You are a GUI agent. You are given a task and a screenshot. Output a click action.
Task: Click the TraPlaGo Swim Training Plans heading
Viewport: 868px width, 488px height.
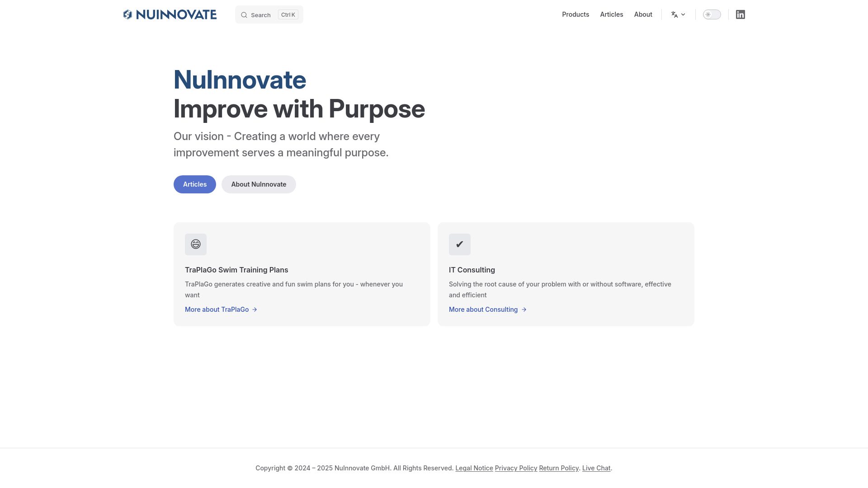pos(236,270)
